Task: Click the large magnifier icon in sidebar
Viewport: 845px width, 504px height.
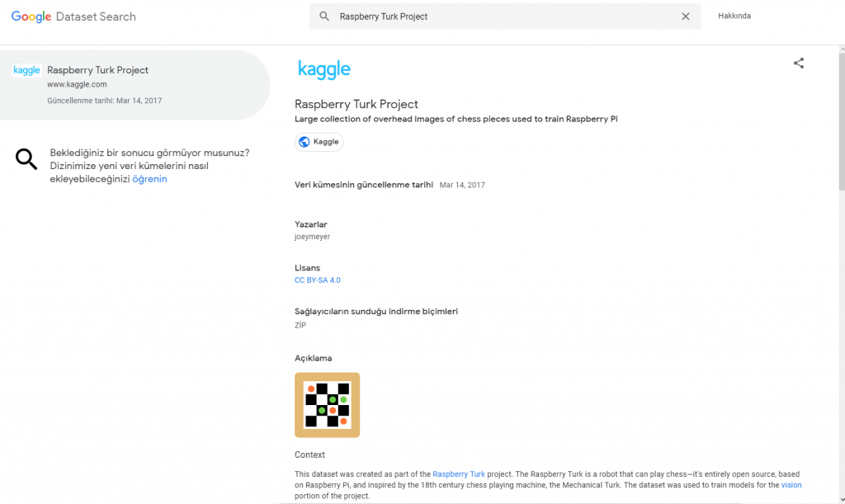Action: coord(26,159)
